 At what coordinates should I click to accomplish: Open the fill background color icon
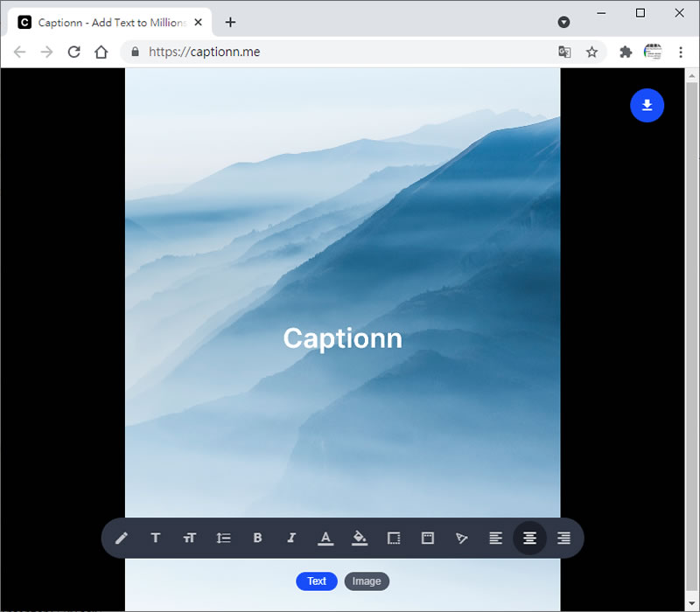360,539
